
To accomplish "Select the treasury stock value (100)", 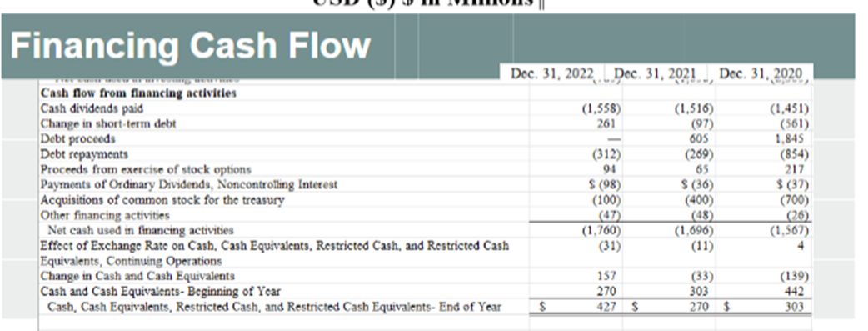I will point(606,199).
